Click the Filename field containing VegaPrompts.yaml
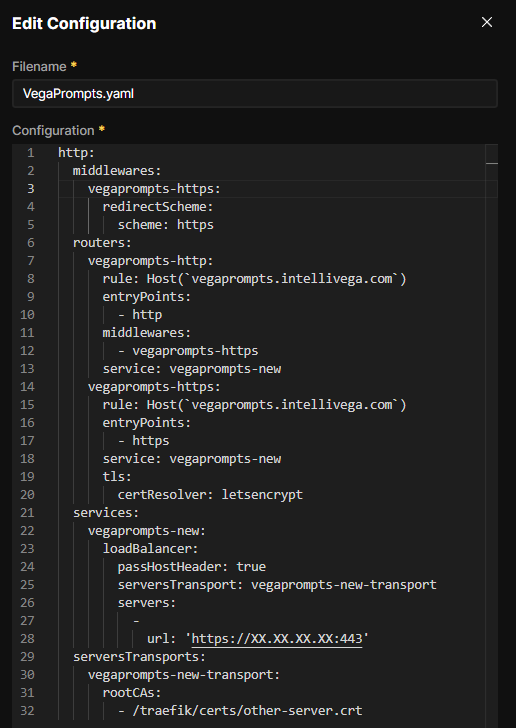 point(255,94)
